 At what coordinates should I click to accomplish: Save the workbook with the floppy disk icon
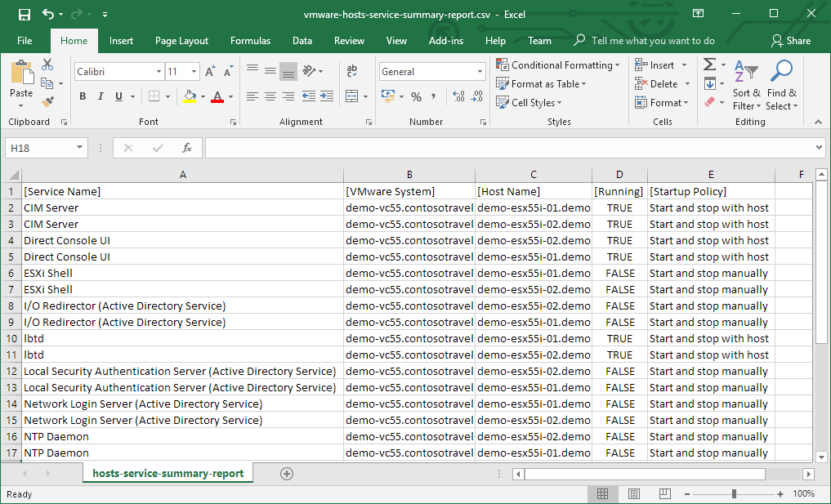25,15
